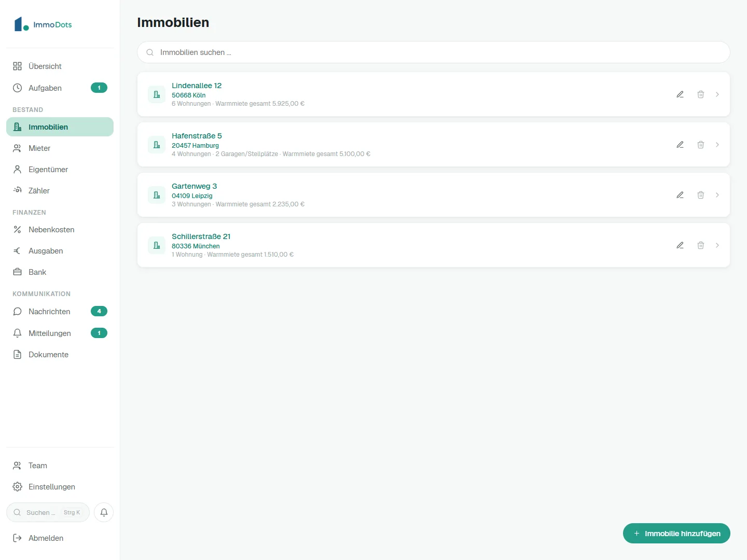Click the text 50668 Köln
This screenshot has height=560, width=747.
coord(189,95)
